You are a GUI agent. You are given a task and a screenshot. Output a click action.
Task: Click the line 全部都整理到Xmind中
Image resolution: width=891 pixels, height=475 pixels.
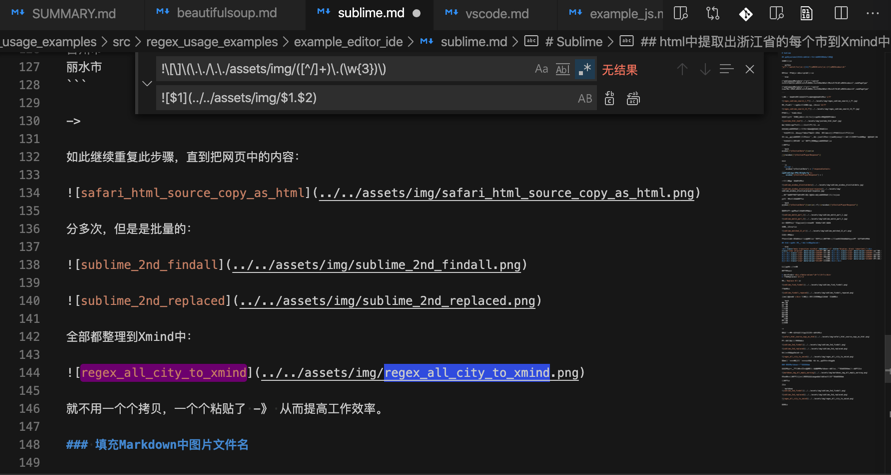coord(129,337)
